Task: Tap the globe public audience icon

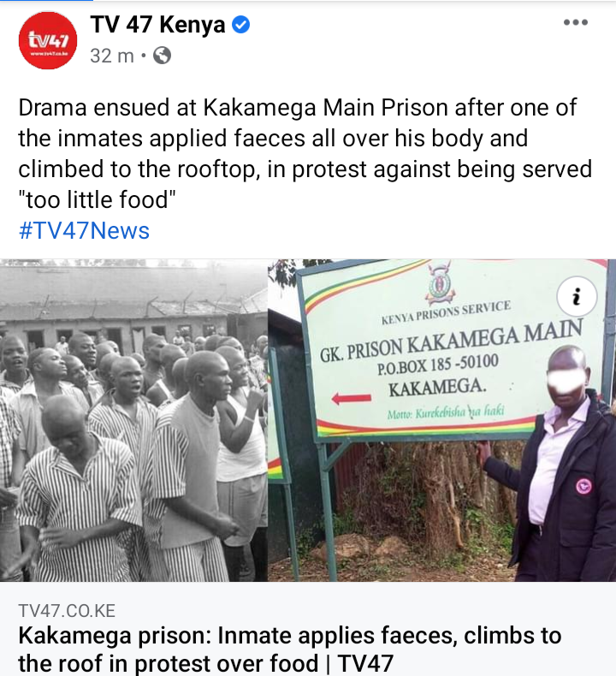Action: tap(162, 56)
